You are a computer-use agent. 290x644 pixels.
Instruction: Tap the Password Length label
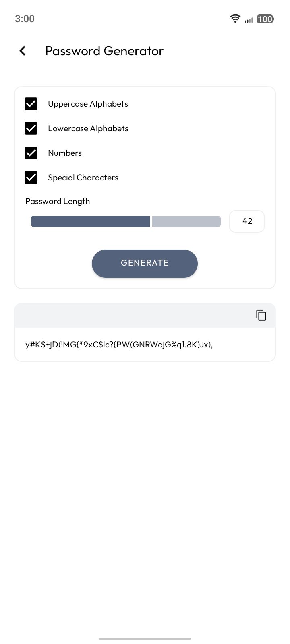[58, 201]
